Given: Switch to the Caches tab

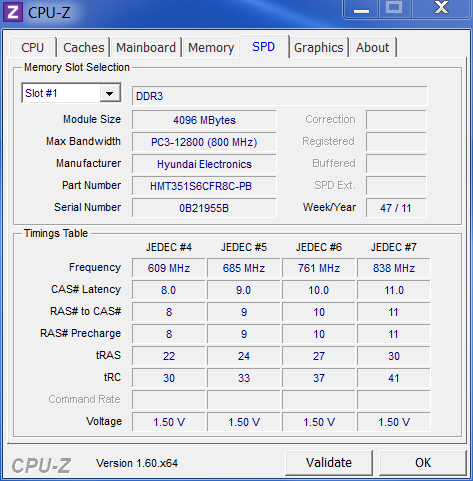Looking at the screenshot, I should point(84,47).
